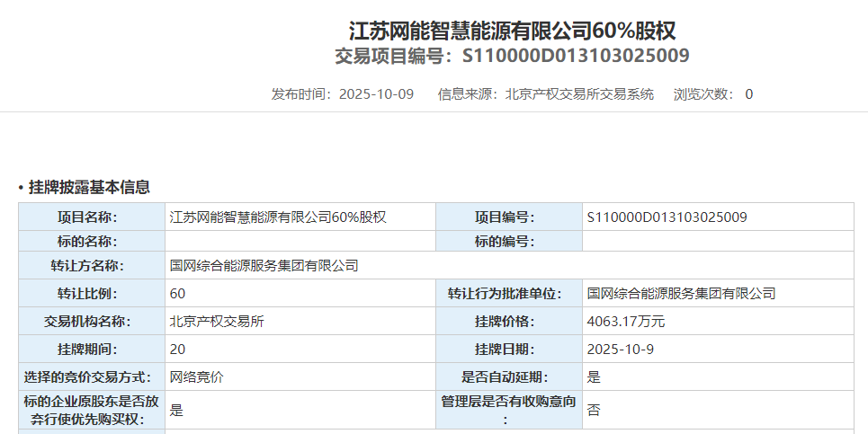Click the 是否自动延期 value 是

(x=594, y=377)
